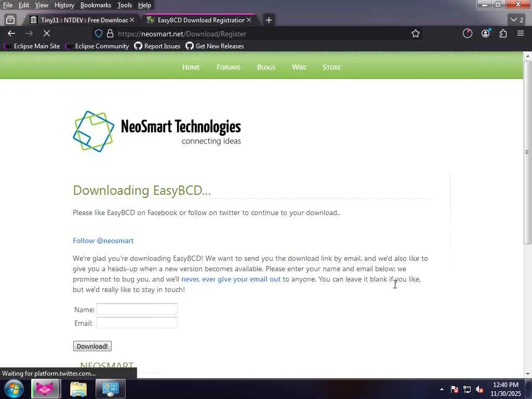Image resolution: width=532 pixels, height=399 pixels.
Task: Go to Store in site navigation
Action: click(331, 67)
